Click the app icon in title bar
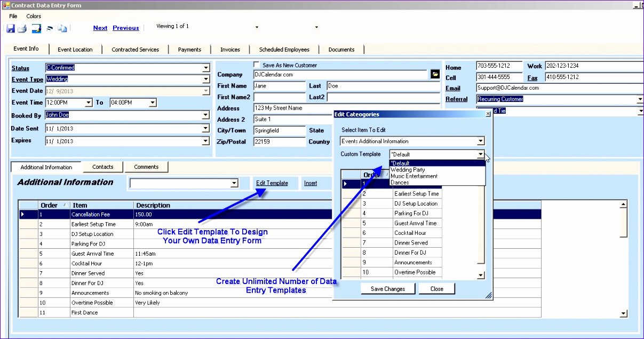The width and height of the screenshot is (644, 339). (x=6, y=5)
